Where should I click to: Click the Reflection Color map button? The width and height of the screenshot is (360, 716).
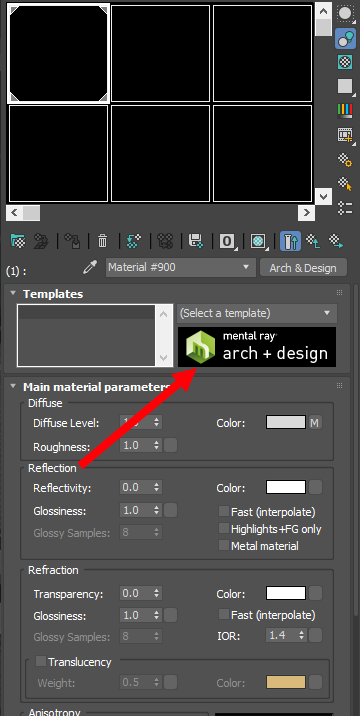[x=315, y=487]
